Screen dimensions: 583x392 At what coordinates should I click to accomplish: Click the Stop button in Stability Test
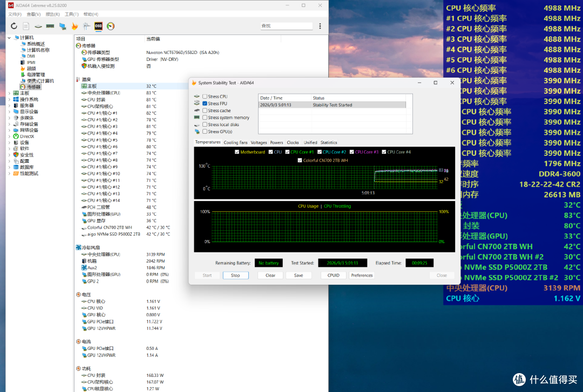click(x=235, y=276)
